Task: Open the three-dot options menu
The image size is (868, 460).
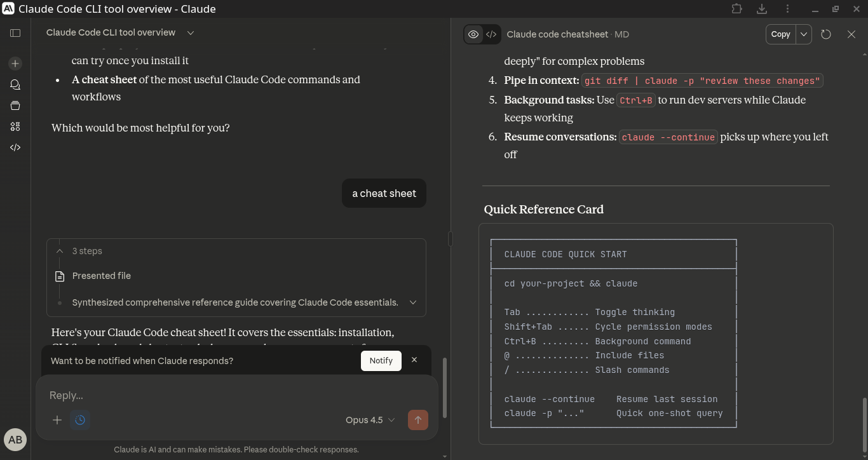Action: 787,8
